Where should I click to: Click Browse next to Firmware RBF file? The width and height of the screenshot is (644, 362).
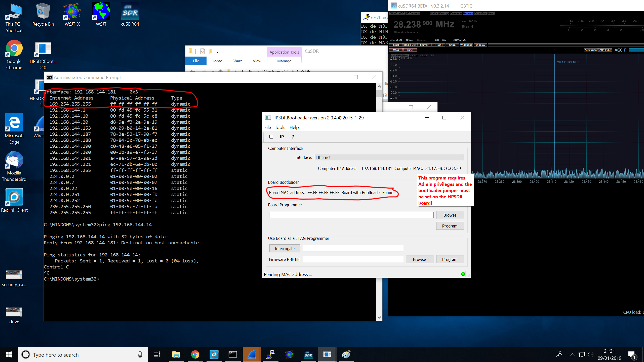point(419,259)
